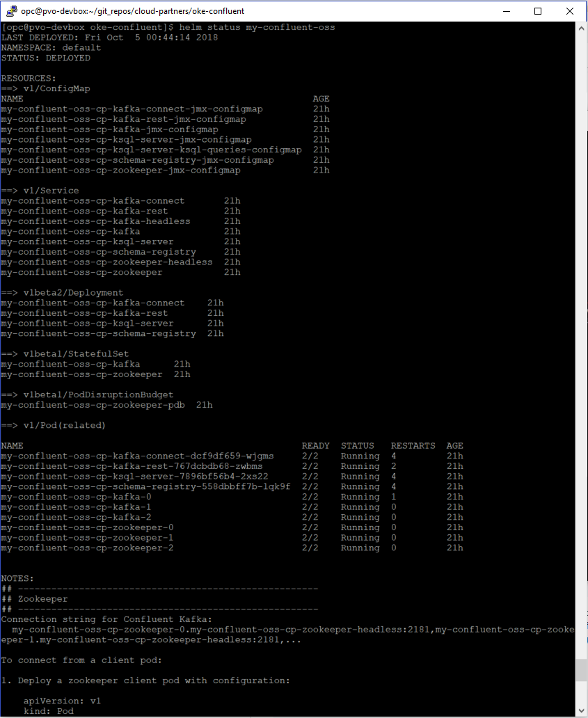Click the PuTTY icon in the title bar
Viewport: 588px width, 718px height.
pos(11,11)
